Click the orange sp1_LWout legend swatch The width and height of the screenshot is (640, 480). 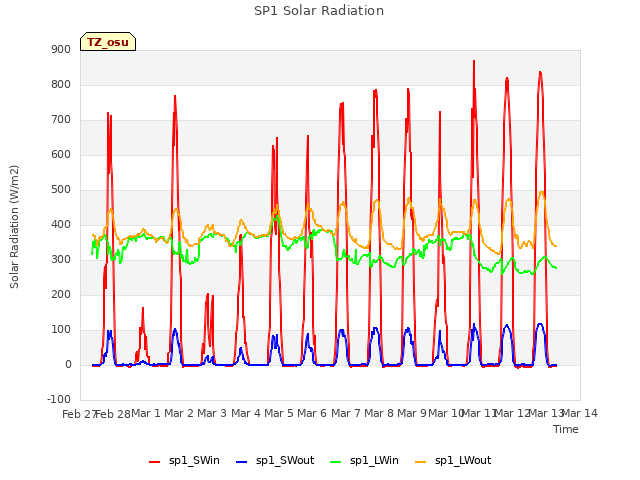[x=420, y=461]
